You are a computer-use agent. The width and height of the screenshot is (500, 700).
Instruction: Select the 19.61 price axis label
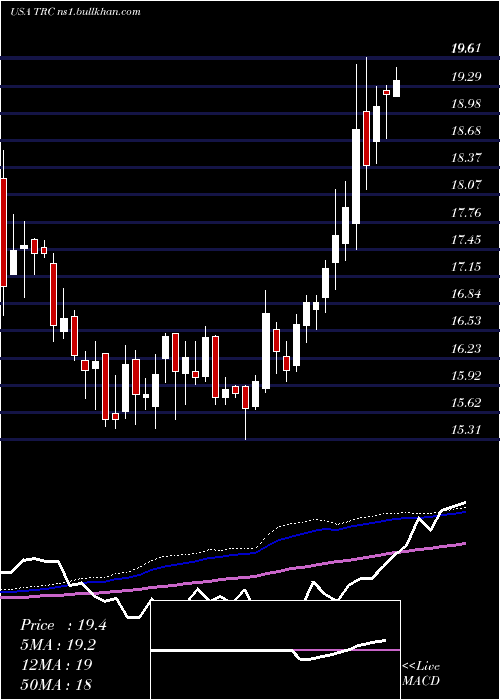click(466, 49)
